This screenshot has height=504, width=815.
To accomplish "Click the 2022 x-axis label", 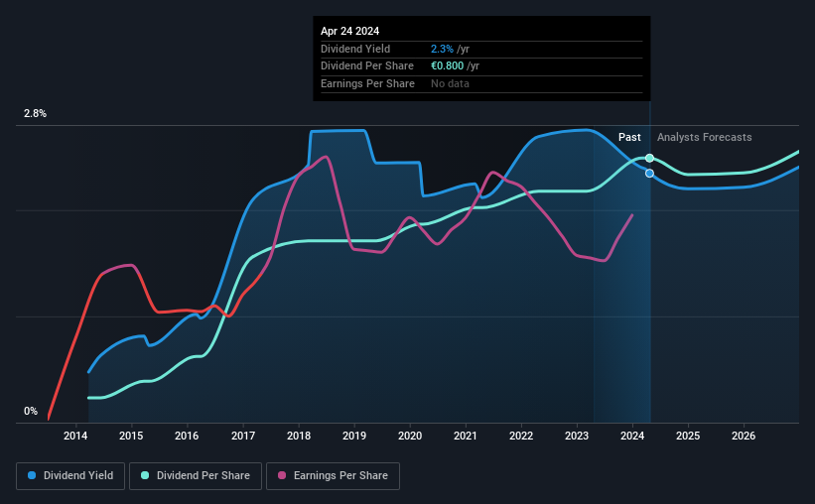I will click(x=521, y=436).
